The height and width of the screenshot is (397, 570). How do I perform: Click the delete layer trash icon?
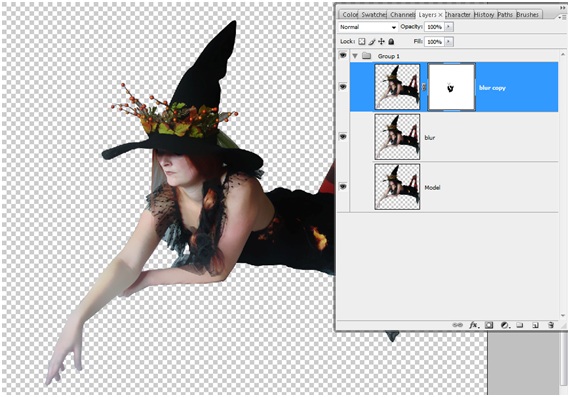550,325
